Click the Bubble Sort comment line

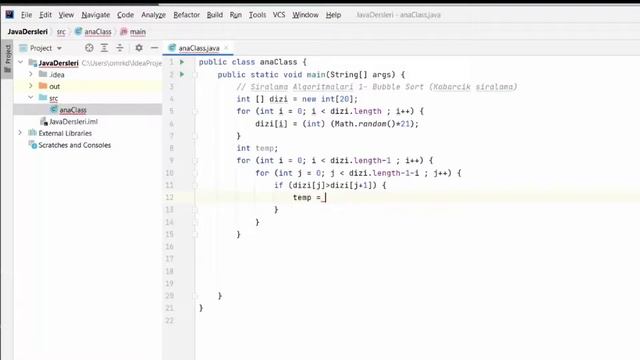377,87
